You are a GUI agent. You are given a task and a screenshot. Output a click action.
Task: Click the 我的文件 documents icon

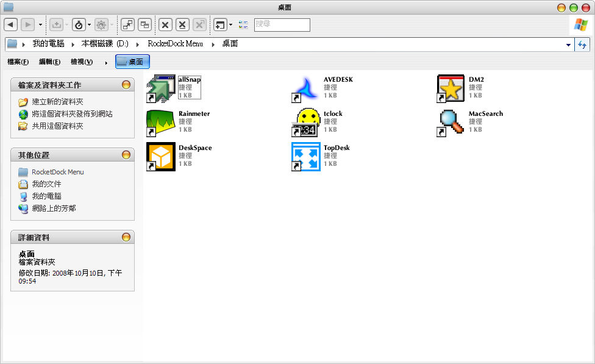pyautogui.click(x=23, y=184)
